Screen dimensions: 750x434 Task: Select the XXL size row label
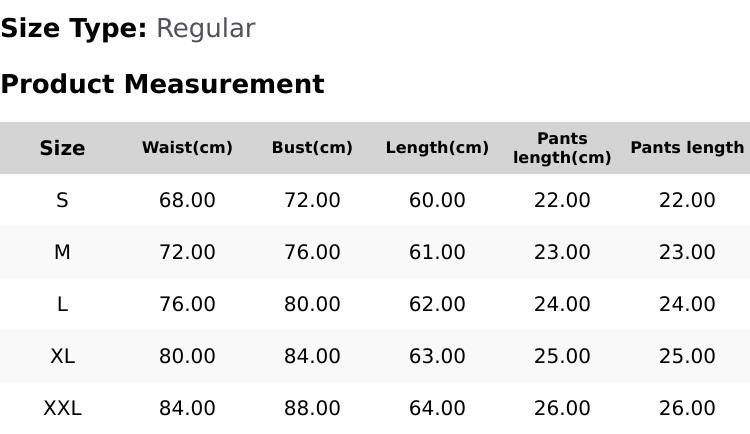pos(62,409)
